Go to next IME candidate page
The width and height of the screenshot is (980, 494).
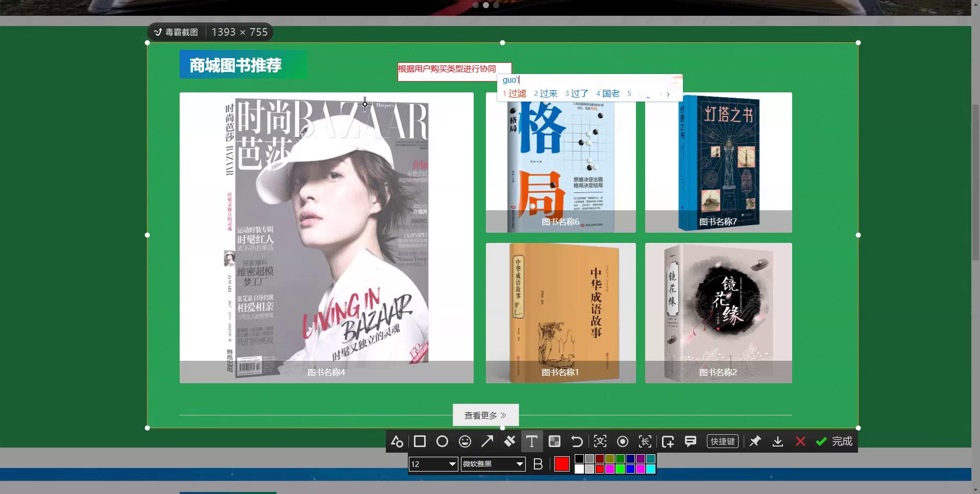pyautogui.click(x=668, y=94)
